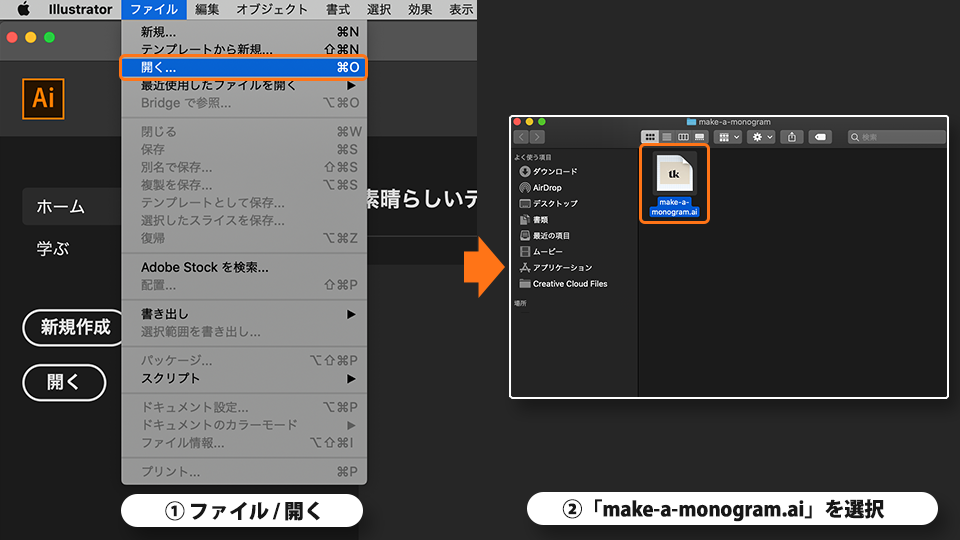
Task: Click the Finder edit tags icon
Action: 820,137
